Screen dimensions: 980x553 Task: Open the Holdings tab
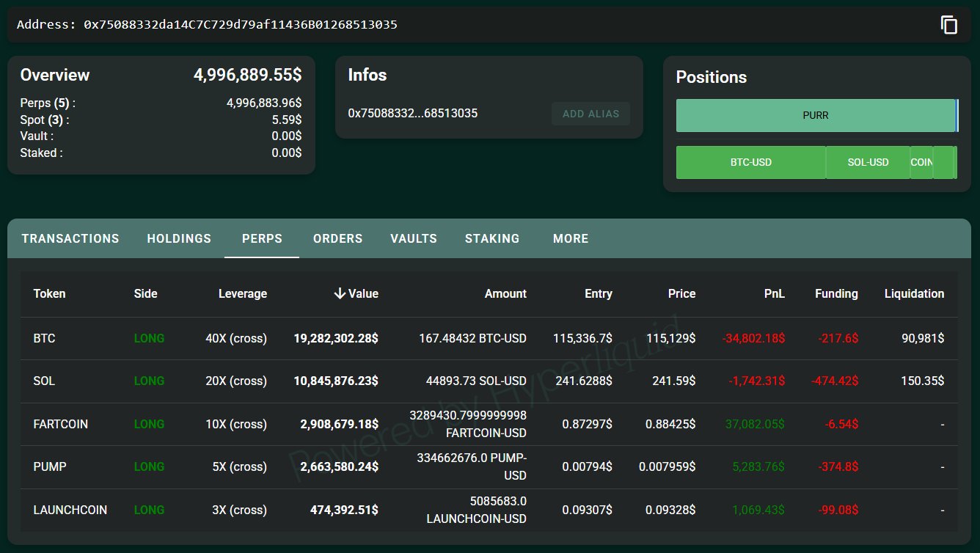click(x=179, y=238)
